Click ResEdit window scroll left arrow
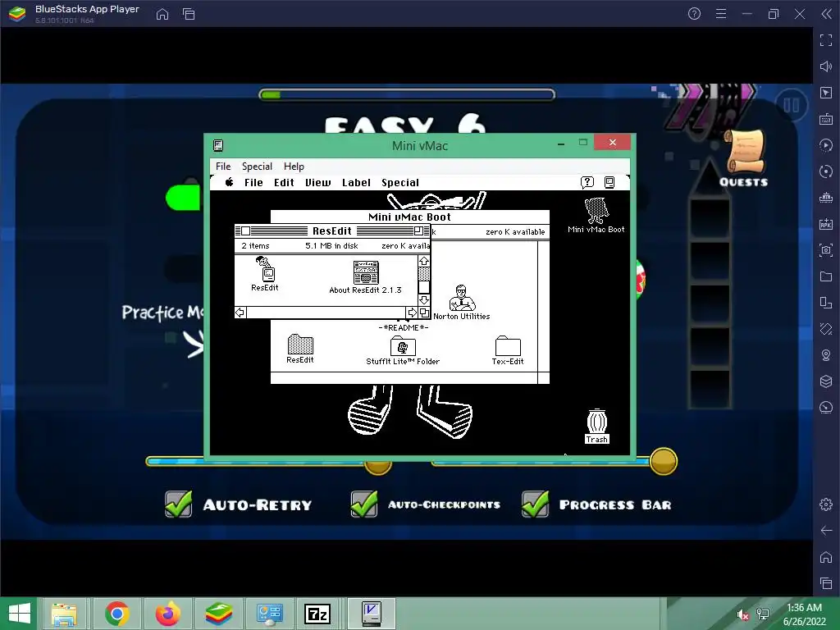840x630 pixels. pyautogui.click(x=240, y=313)
